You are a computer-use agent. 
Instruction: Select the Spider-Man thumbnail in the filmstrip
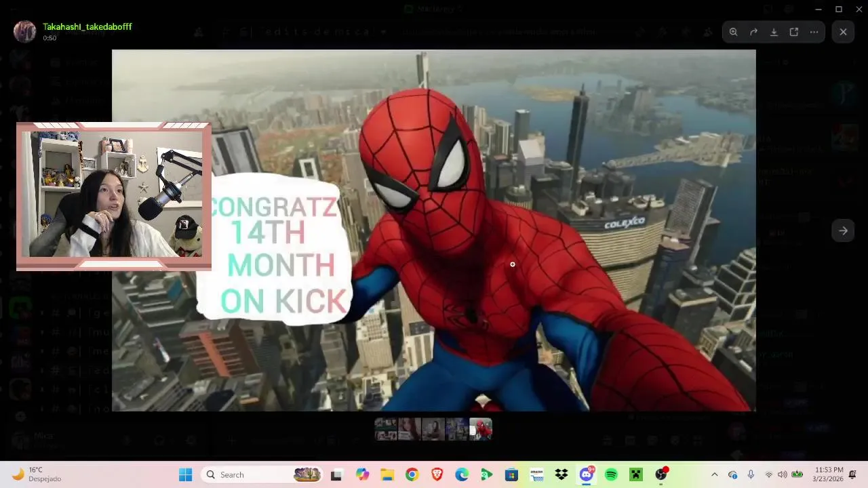click(481, 429)
